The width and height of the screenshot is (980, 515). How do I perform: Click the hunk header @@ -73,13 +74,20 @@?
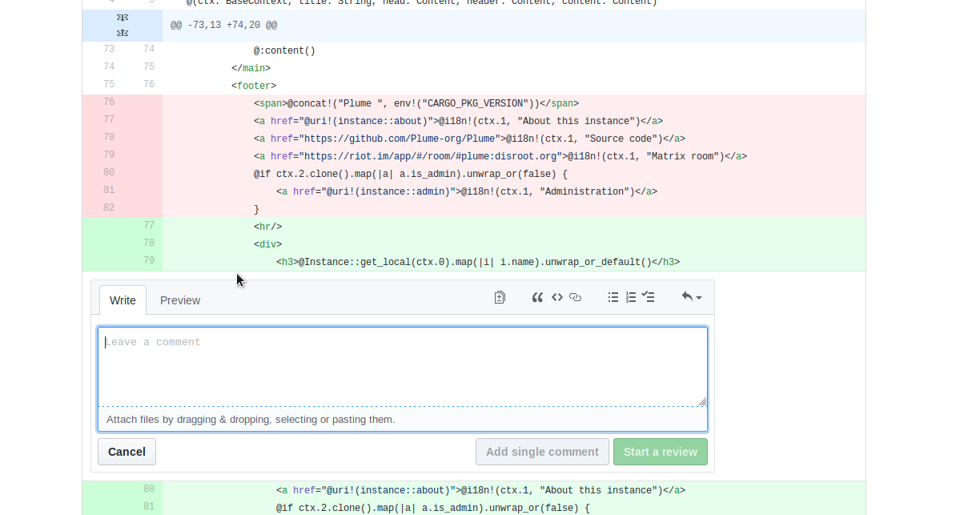224,26
